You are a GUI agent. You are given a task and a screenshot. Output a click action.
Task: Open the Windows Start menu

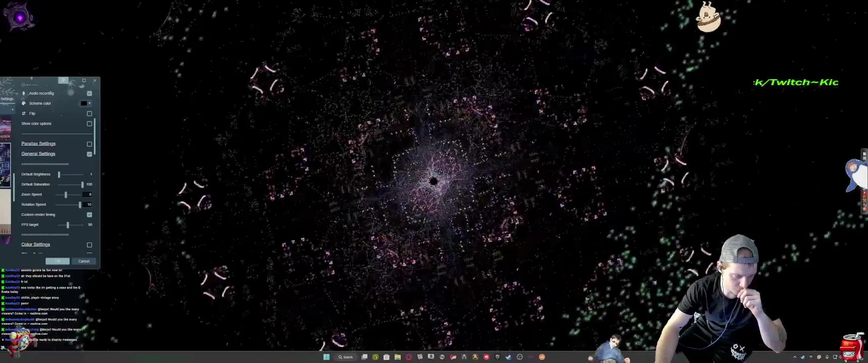pos(327,357)
